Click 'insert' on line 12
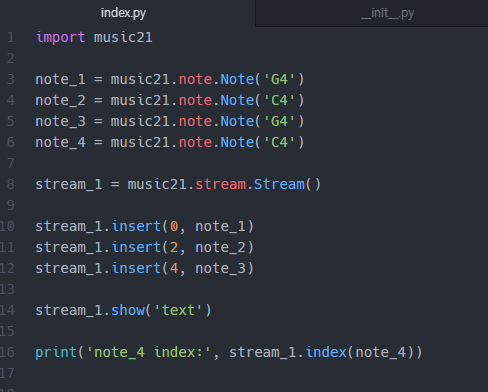The width and height of the screenshot is (488, 392). (x=136, y=268)
